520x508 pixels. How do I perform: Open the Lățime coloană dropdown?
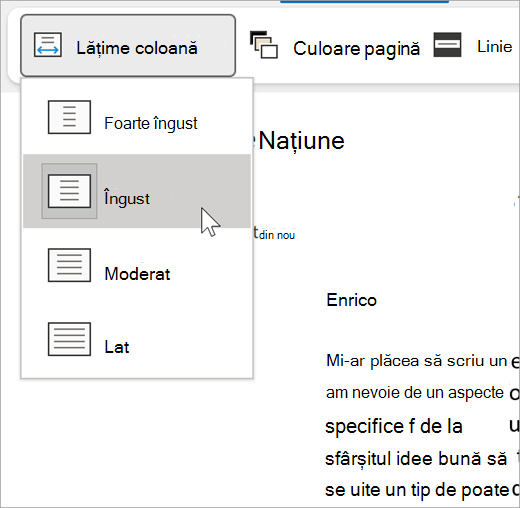128,46
